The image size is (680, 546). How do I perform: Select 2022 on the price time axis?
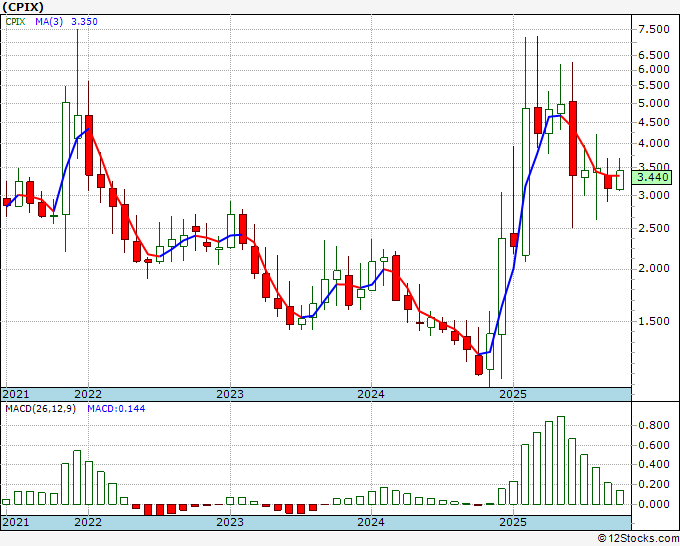89,394
